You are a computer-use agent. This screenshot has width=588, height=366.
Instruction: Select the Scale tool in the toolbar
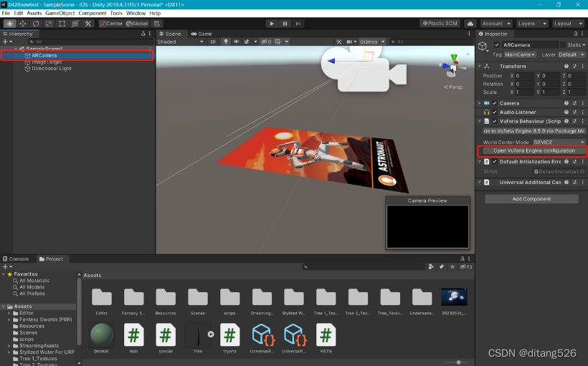49,24
